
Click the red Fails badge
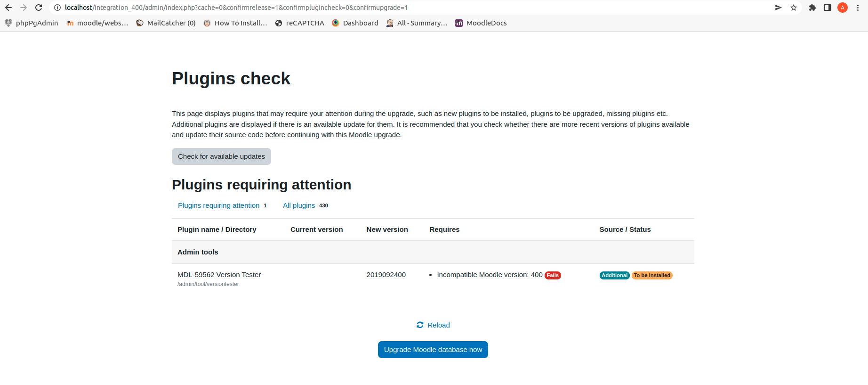[x=553, y=276]
